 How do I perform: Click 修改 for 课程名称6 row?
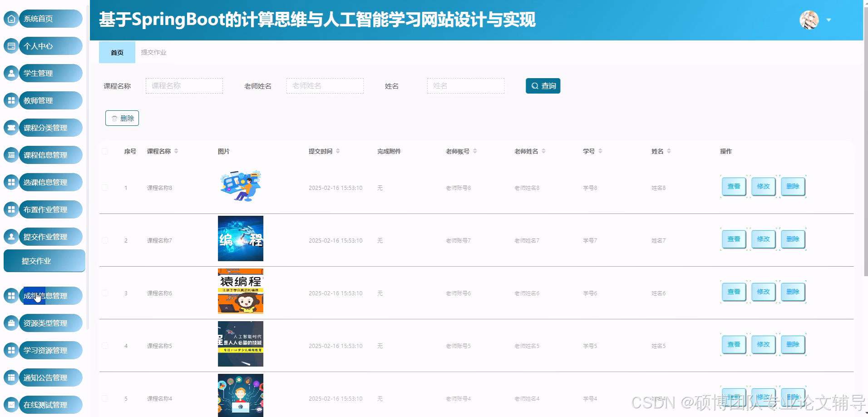(x=763, y=292)
